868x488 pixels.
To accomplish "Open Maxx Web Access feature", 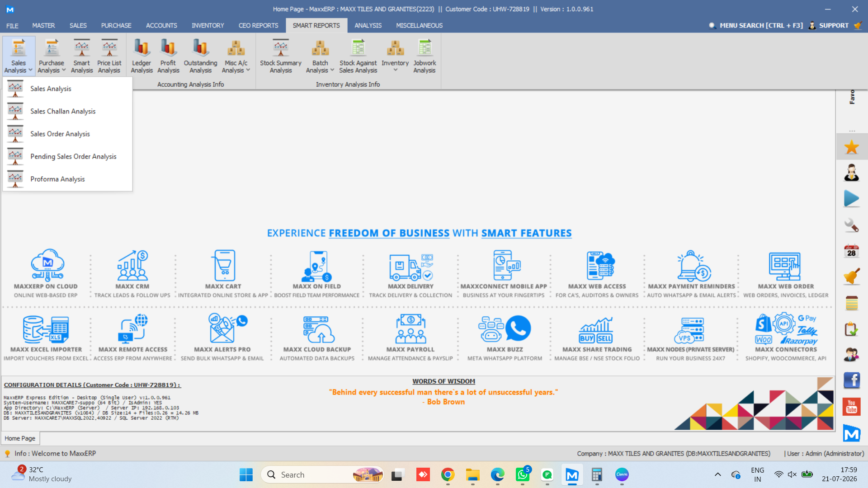I will coord(597,273).
